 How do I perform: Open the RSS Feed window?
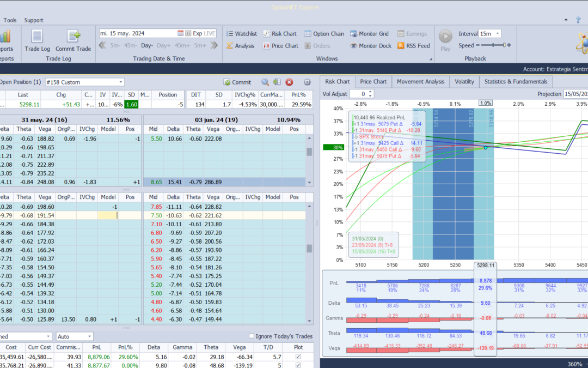tap(413, 46)
